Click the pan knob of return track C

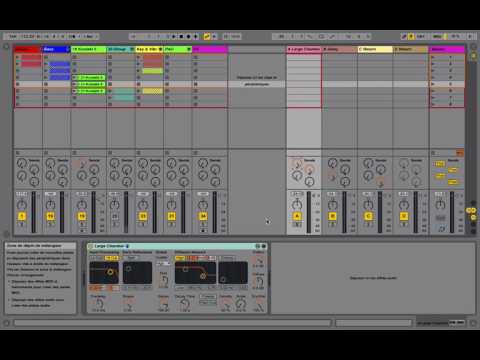pyautogui.click(x=368, y=204)
